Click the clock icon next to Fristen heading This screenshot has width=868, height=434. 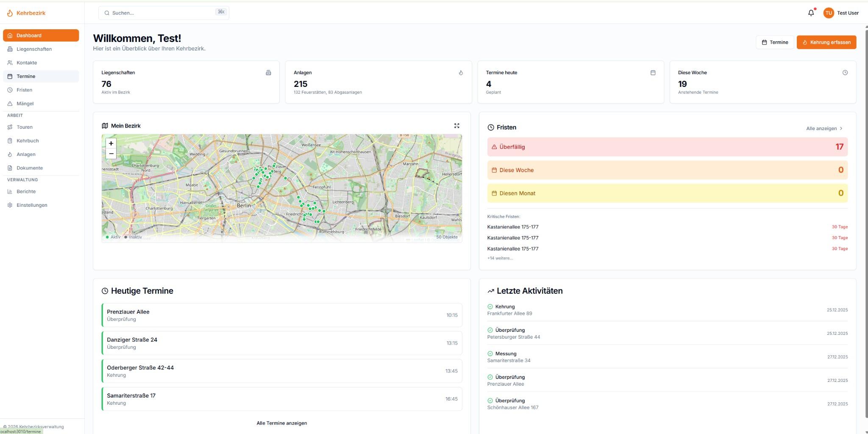tap(491, 127)
